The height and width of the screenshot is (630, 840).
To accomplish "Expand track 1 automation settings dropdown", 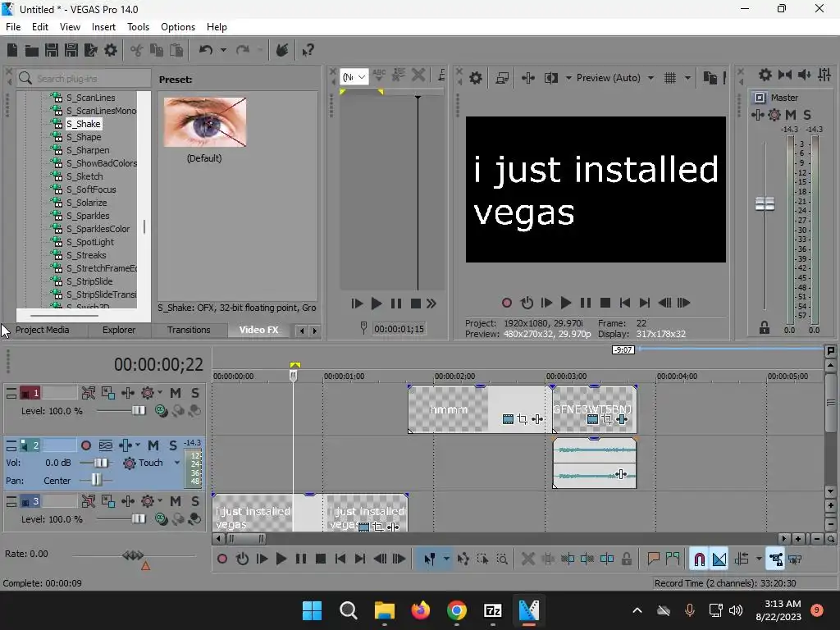I will tap(160, 393).
